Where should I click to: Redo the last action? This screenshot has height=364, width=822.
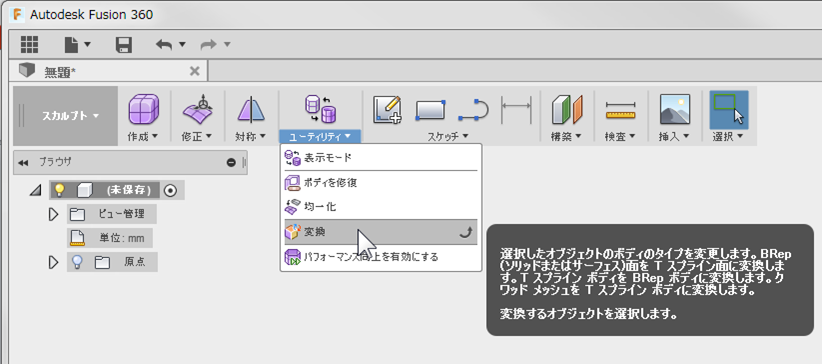click(209, 45)
